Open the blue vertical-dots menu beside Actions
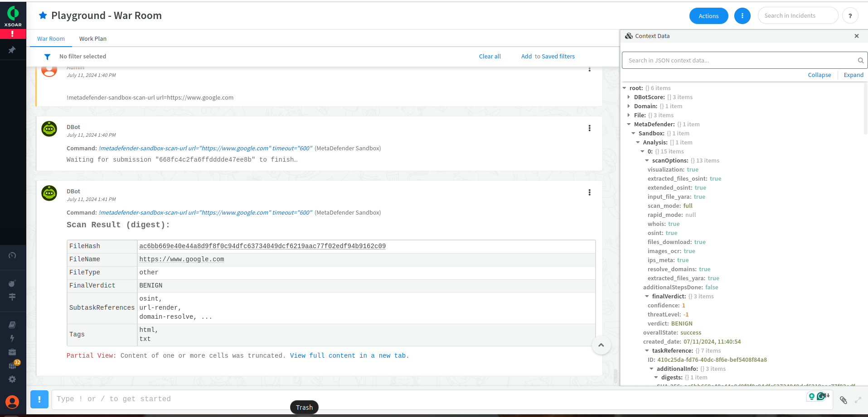Viewport: 868px width, 417px height. pyautogui.click(x=742, y=16)
